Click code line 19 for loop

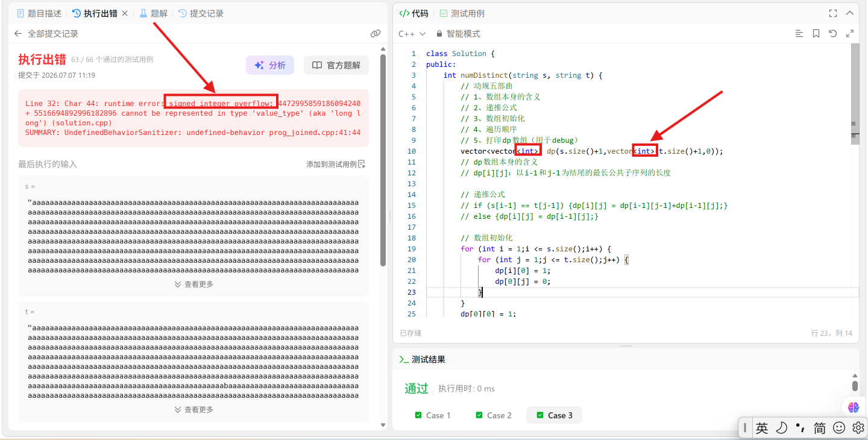pos(536,249)
